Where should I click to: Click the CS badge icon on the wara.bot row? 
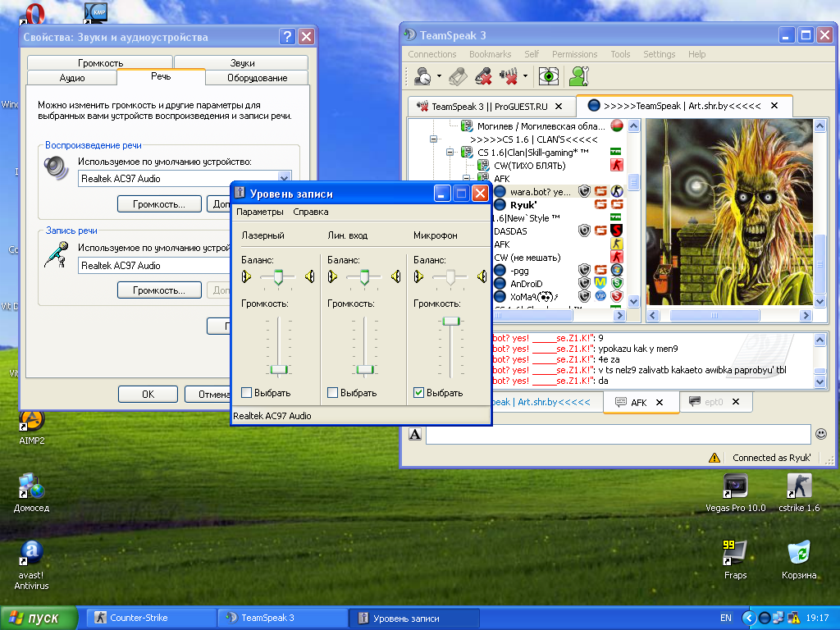click(617, 191)
